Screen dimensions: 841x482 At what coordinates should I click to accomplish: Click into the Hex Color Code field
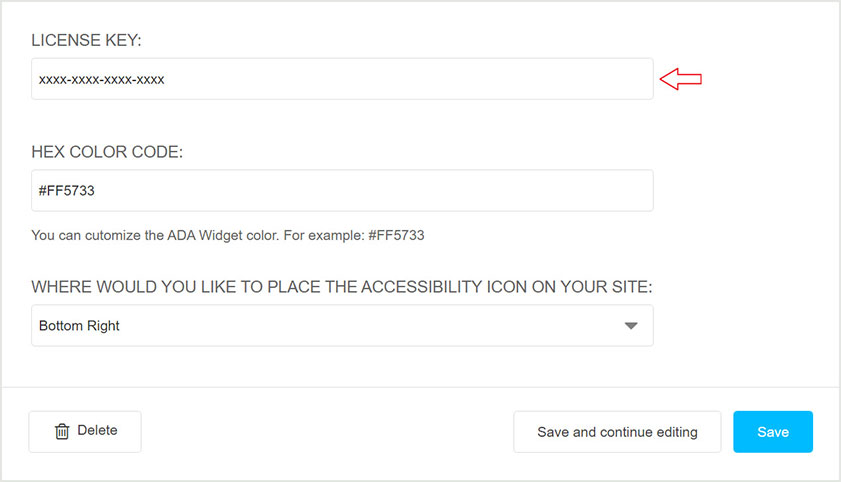(x=342, y=190)
